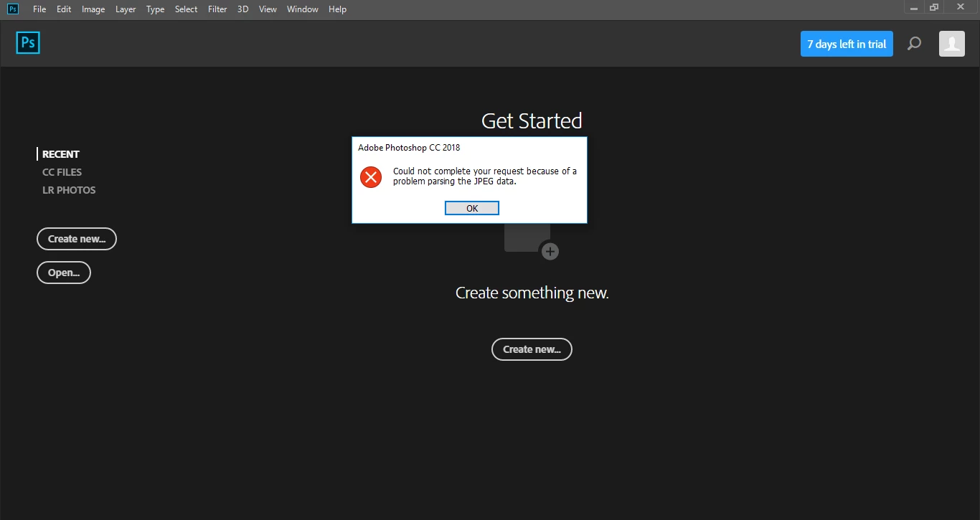
Task: Open the Type menu
Action: (x=155, y=9)
